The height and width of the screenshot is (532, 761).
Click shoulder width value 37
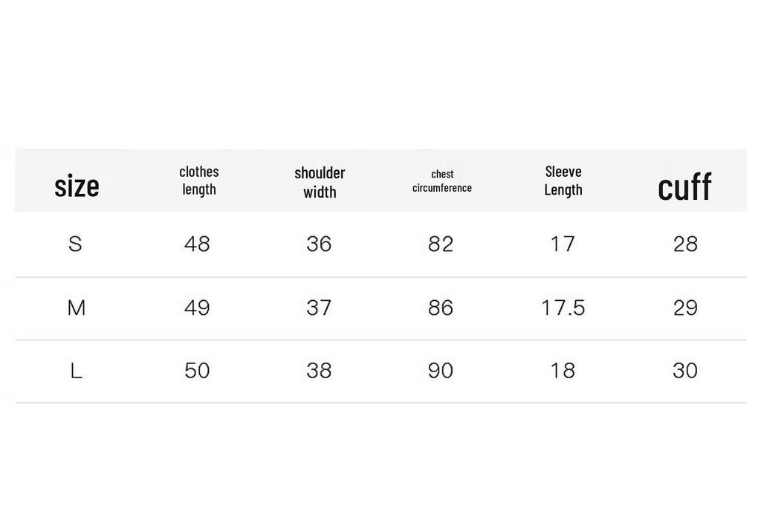(x=319, y=308)
